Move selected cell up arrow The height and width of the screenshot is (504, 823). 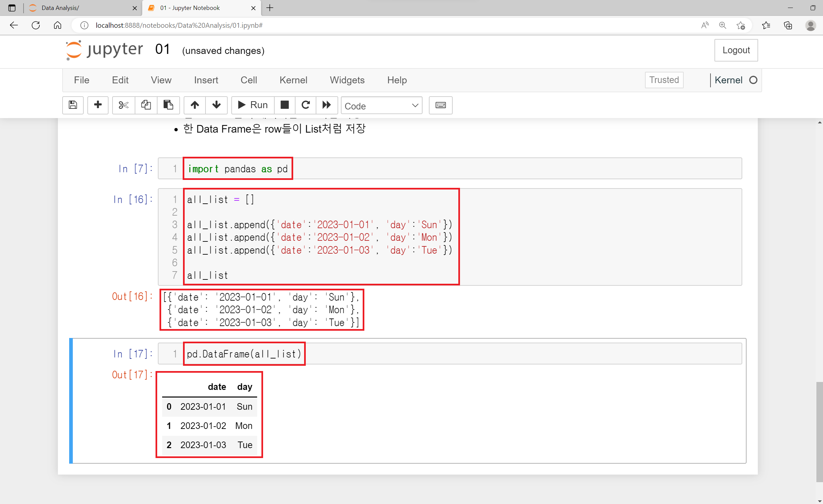[195, 105]
